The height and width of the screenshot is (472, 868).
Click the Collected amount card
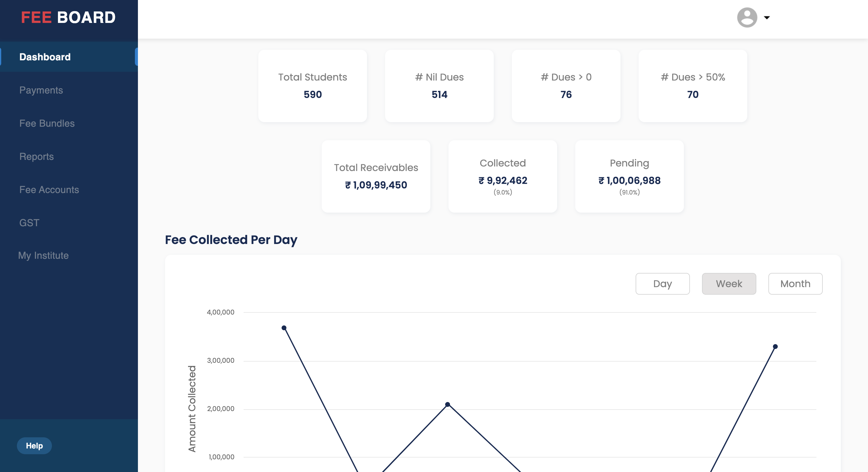(x=503, y=176)
